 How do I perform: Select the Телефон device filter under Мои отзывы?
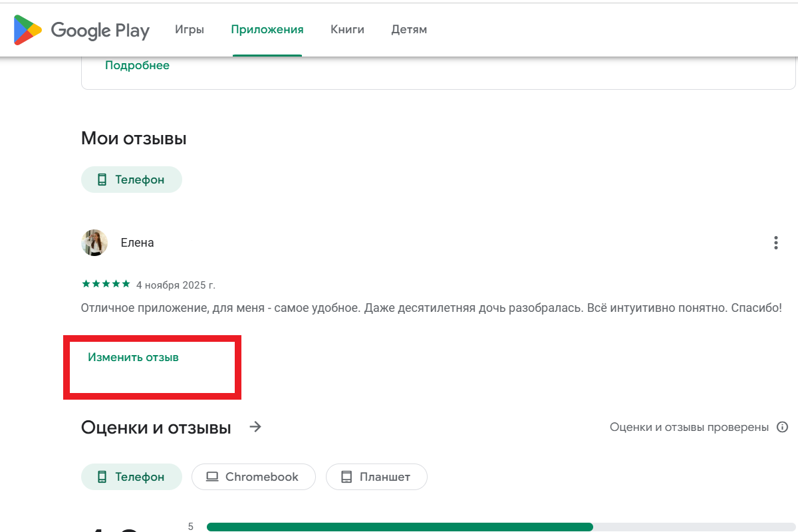point(131,179)
